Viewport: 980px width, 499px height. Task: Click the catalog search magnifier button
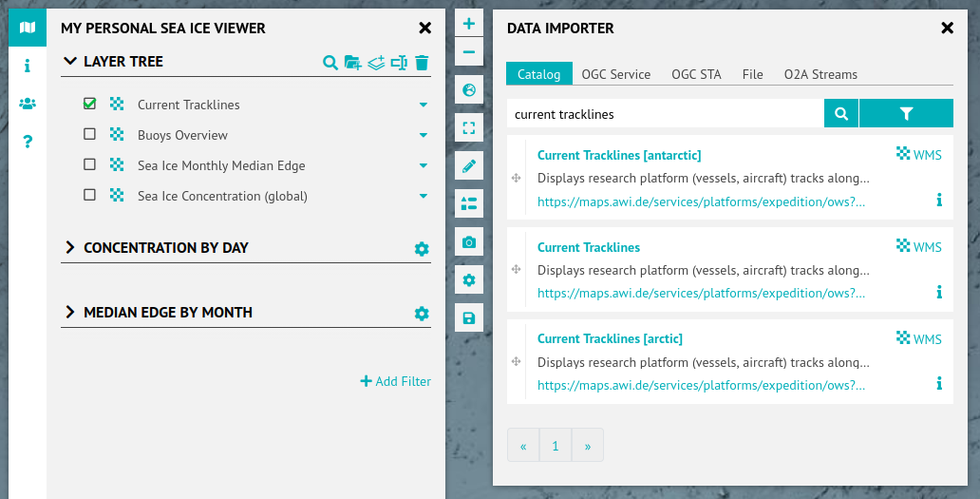tap(841, 113)
